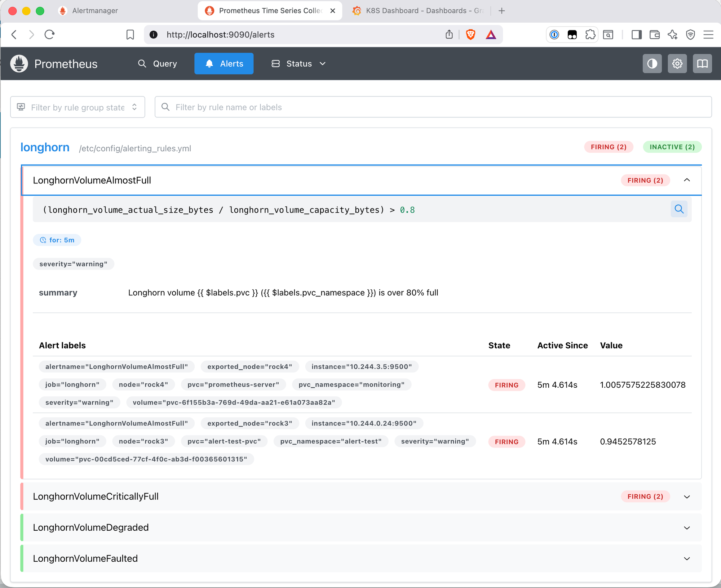Click the exported_node="rock4" label
This screenshot has height=588, width=721.
coord(249,366)
